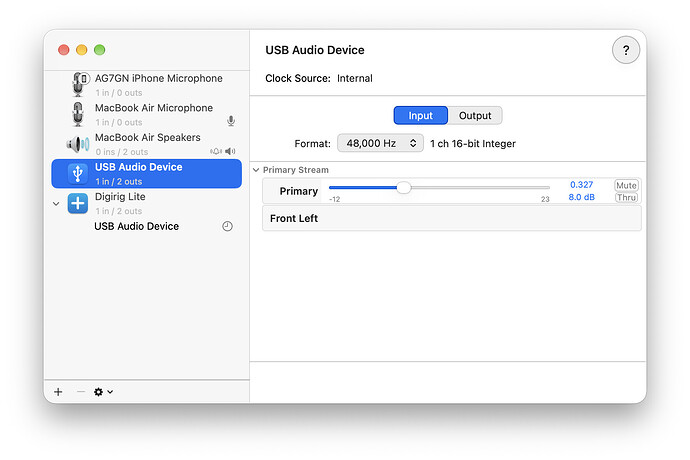Remove device with the minus button
This screenshot has width=690, height=460.
click(x=81, y=392)
